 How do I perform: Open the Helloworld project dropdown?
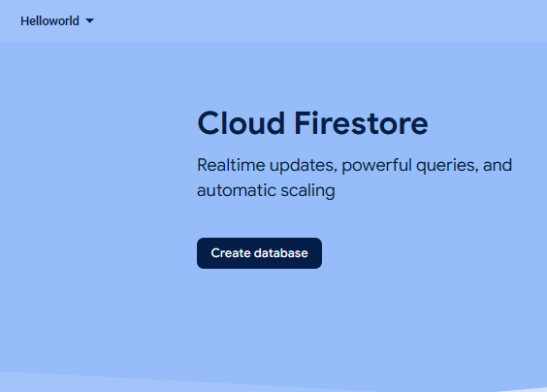point(57,21)
